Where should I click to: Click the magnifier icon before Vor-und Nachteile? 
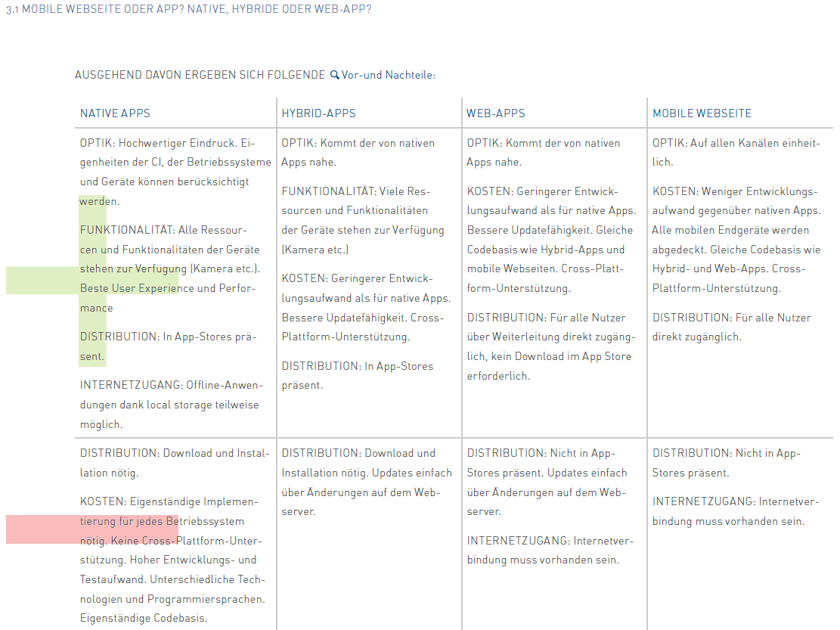pos(334,75)
